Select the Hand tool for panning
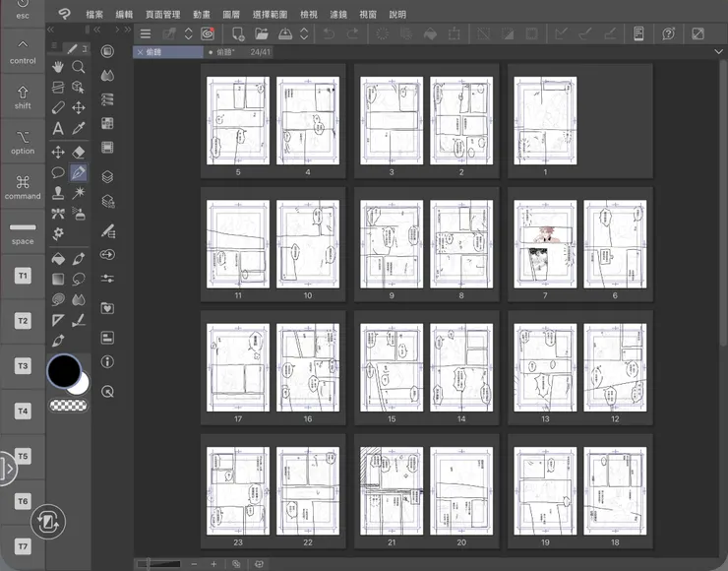 (x=58, y=67)
